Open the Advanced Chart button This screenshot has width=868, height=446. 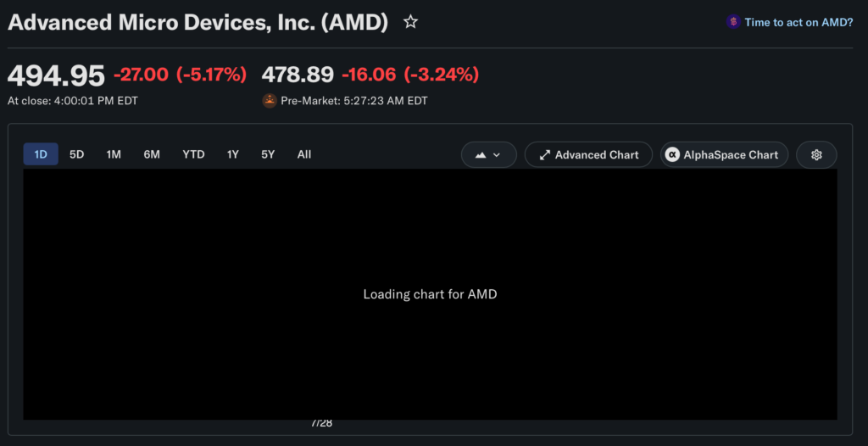pos(588,155)
